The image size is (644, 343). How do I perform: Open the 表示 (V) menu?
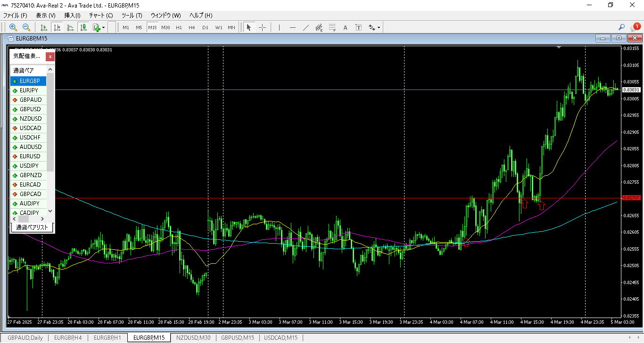click(46, 15)
